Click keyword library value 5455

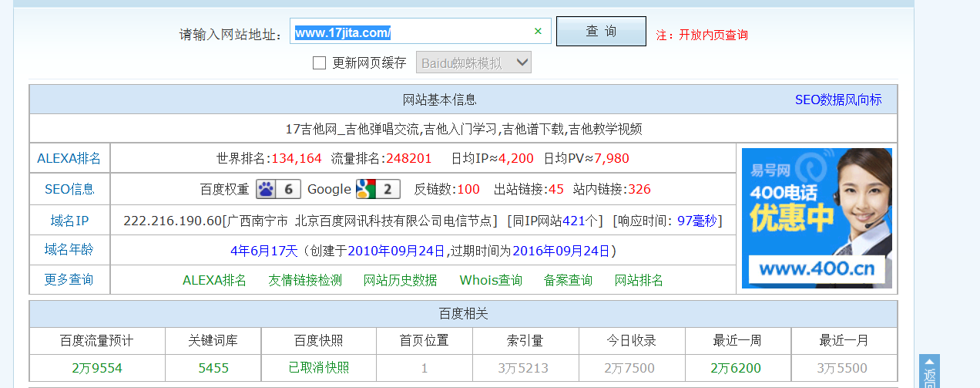point(213,368)
